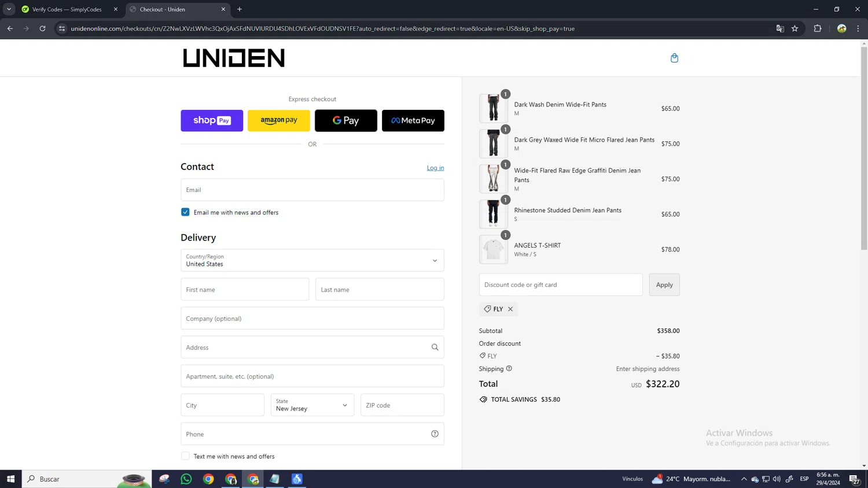Remove the FLY discount code tag
868x488 pixels.
tap(510, 309)
